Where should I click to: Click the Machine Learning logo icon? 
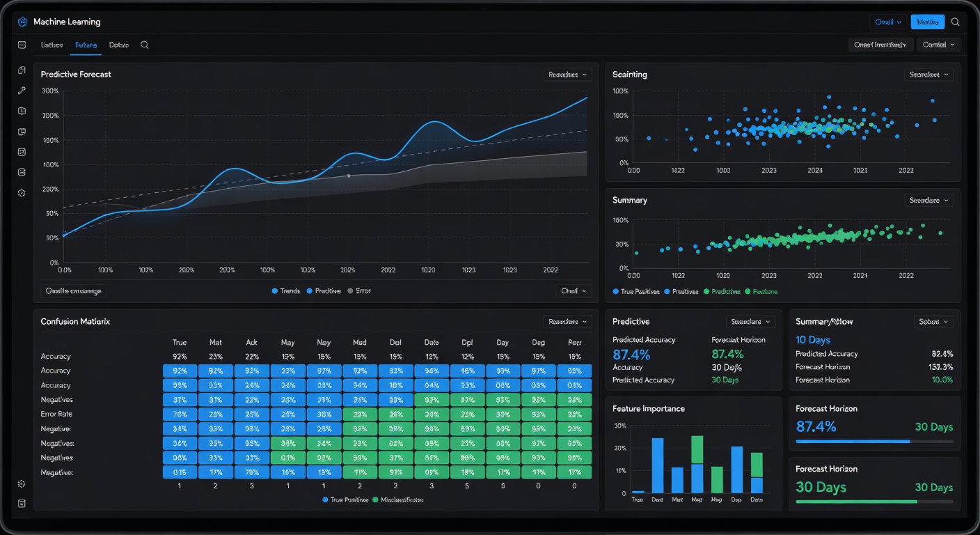(22, 22)
